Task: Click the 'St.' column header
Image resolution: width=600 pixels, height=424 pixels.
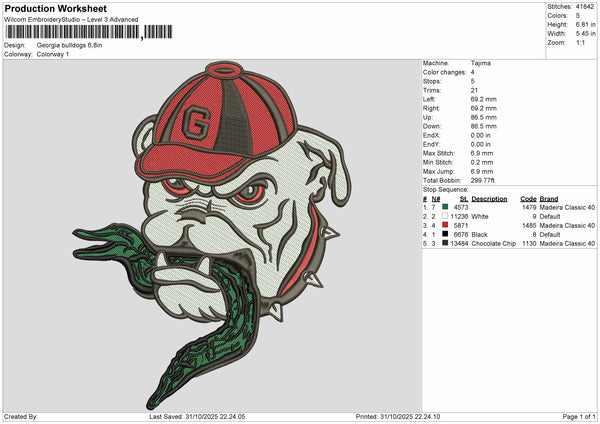Action: pyautogui.click(x=464, y=199)
